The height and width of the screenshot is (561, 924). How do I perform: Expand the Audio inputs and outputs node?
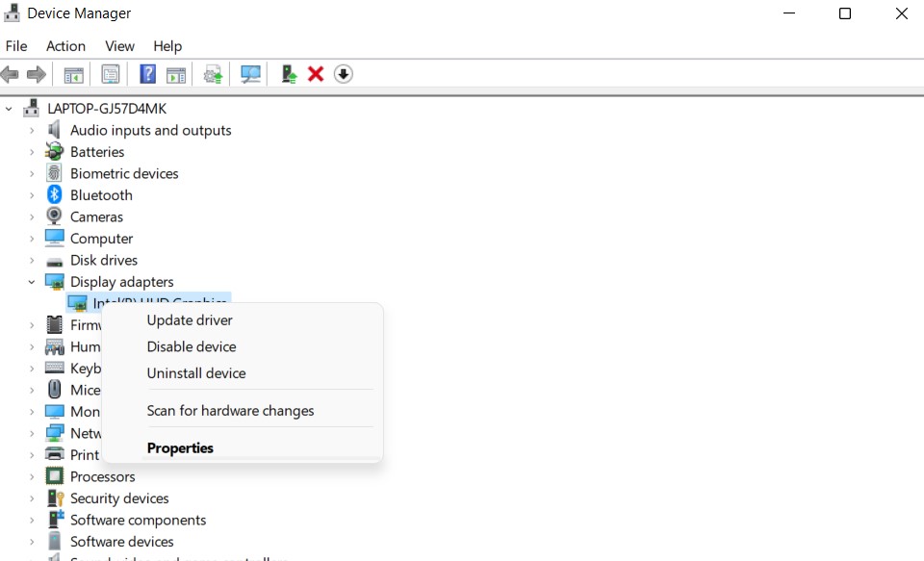[x=32, y=131]
